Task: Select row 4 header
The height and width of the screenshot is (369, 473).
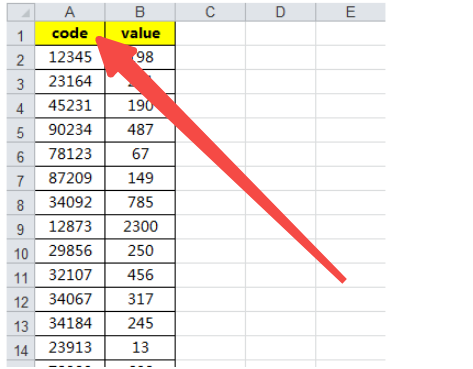Action: 21,106
